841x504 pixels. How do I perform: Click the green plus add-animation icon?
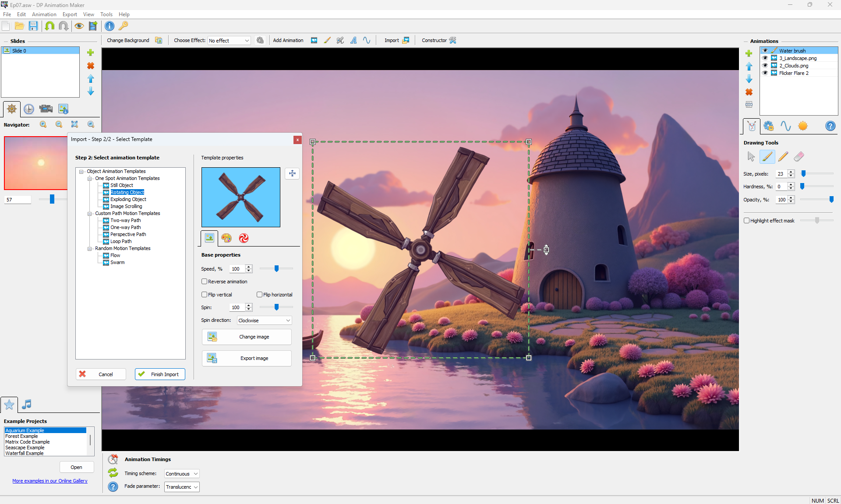[x=749, y=53]
